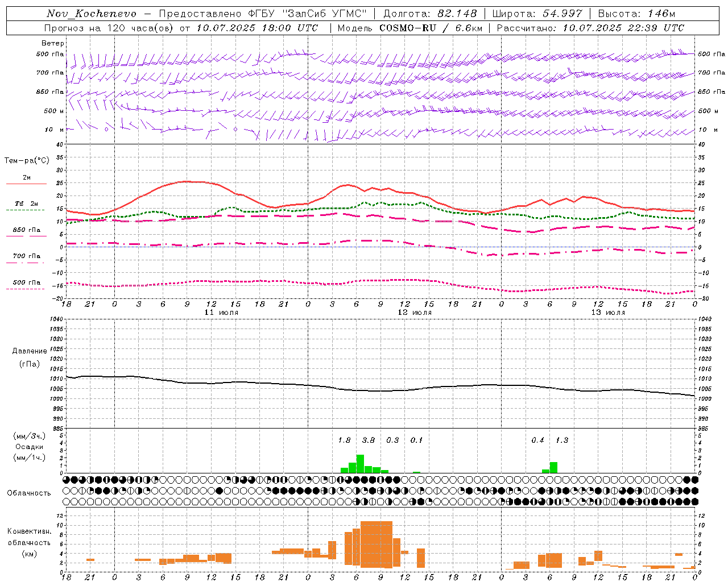Click the (мм/1ч.) precipitation unit label
728x582 pixels.
tap(29, 457)
